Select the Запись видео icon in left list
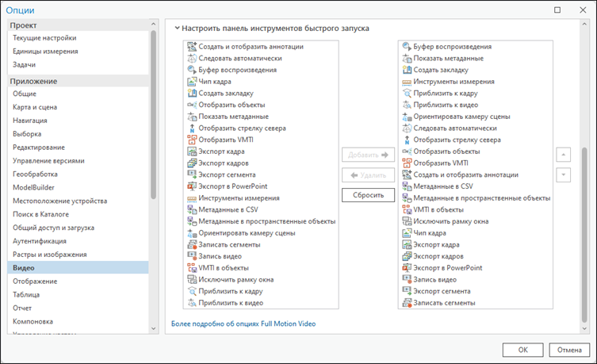 tap(192, 256)
